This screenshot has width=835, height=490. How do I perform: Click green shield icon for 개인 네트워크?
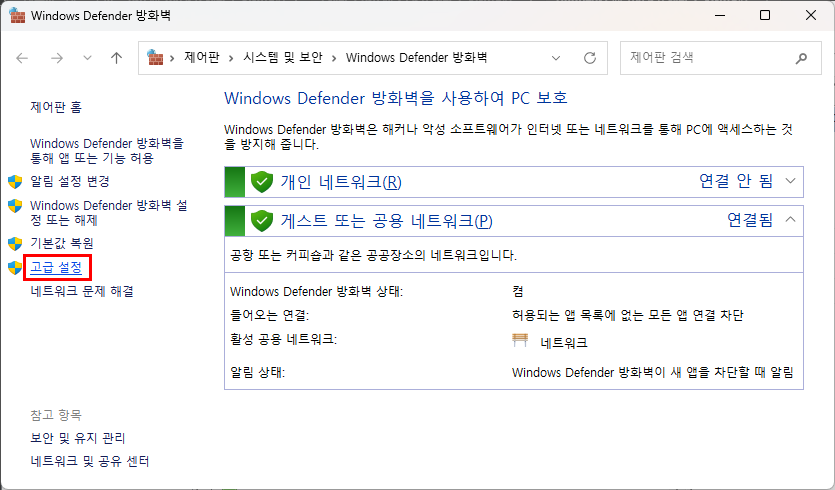coord(261,182)
